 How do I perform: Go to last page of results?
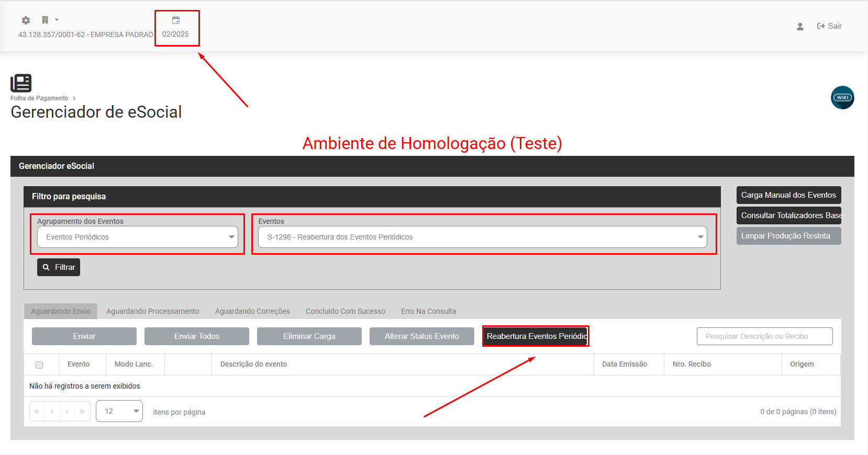[x=82, y=412]
